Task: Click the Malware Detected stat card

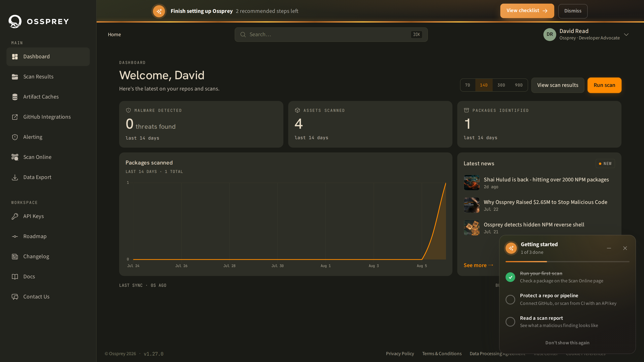Action: point(201,124)
